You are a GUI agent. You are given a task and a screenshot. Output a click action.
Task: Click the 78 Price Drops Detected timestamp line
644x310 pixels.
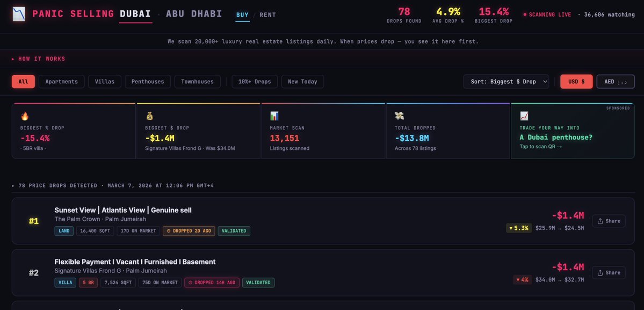(113, 185)
